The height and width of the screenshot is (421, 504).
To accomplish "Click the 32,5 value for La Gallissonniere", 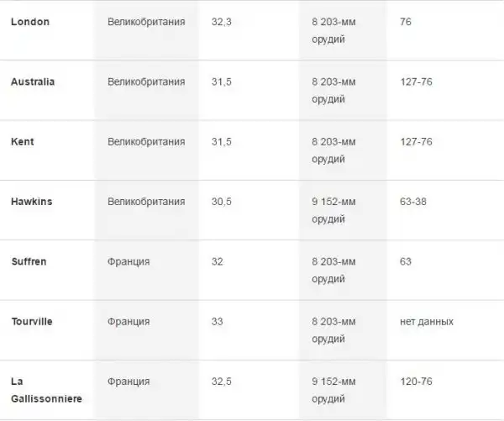I will [x=223, y=382].
